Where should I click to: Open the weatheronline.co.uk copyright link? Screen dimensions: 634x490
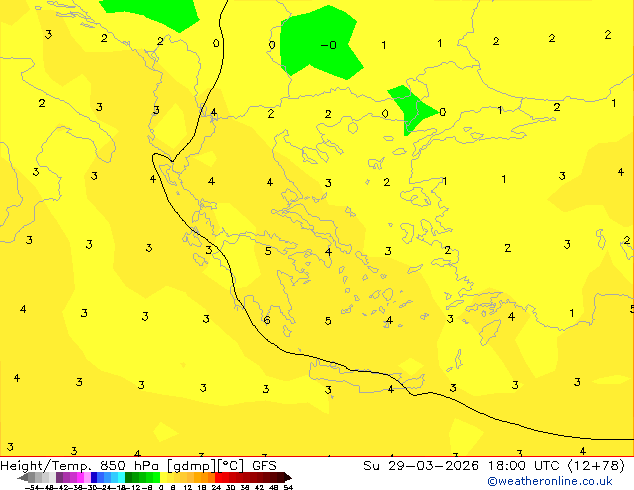tap(550, 481)
